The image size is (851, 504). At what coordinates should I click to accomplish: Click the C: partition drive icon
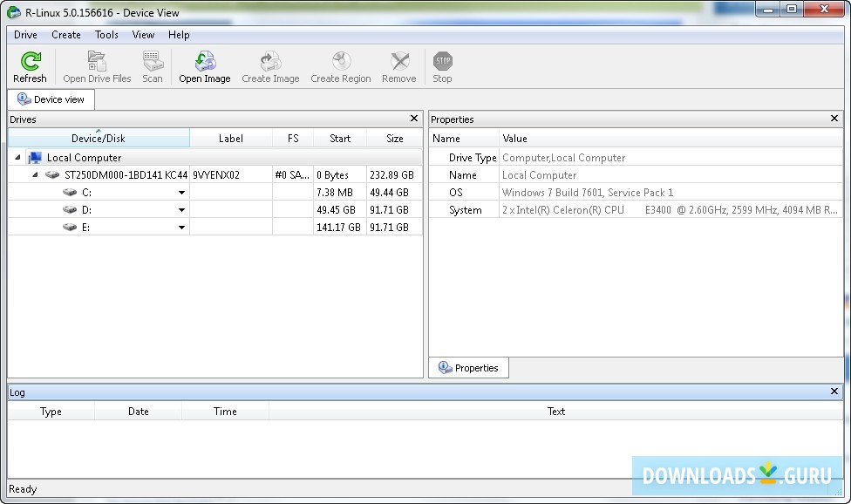[x=70, y=192]
